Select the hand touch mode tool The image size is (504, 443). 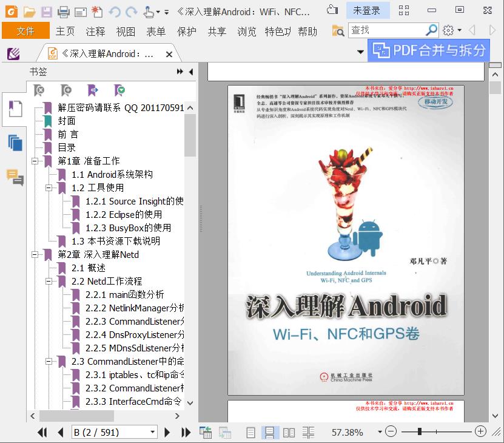[x=149, y=12]
